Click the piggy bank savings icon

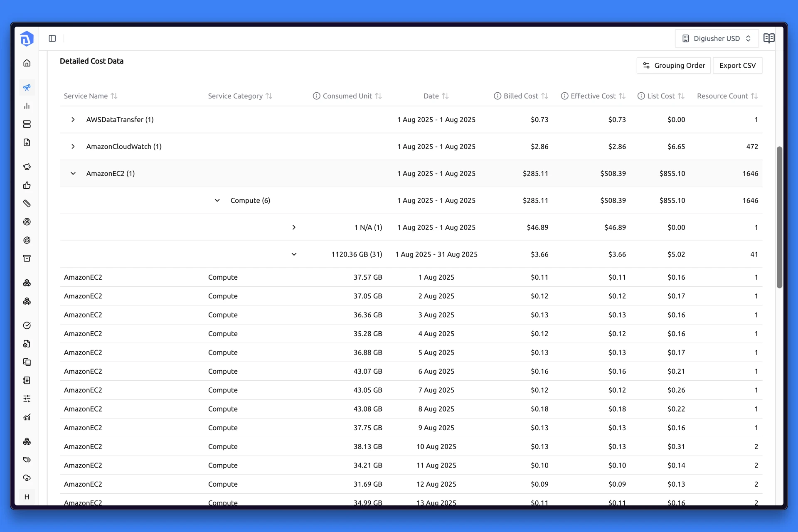[27, 167]
